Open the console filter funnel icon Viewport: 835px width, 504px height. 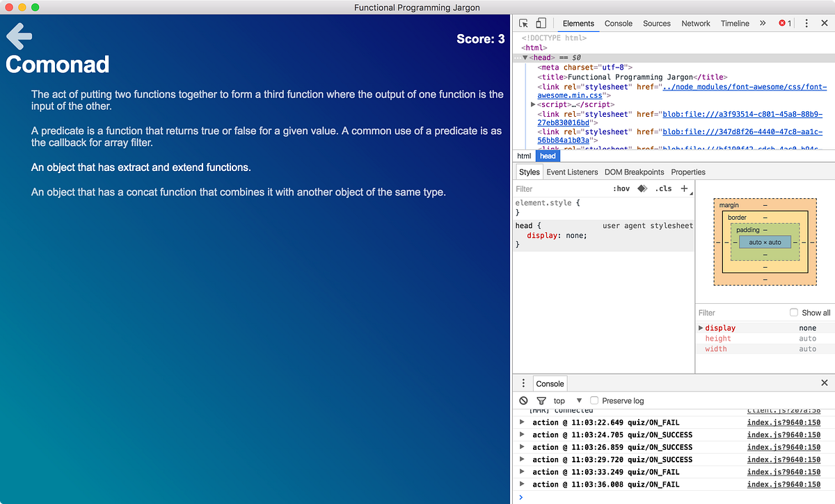point(541,400)
